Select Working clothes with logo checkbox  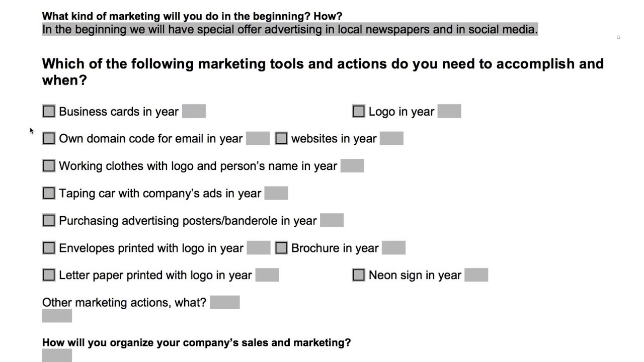click(49, 166)
